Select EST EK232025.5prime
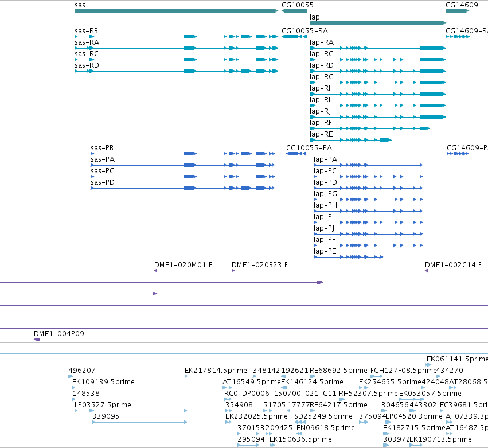Viewport: 488px width, 448px height. point(256,416)
